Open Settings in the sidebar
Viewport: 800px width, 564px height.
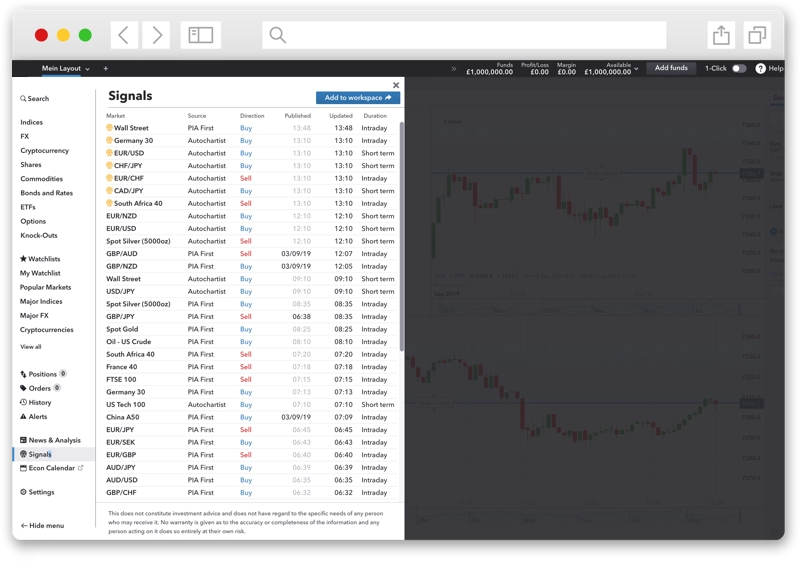(37, 492)
